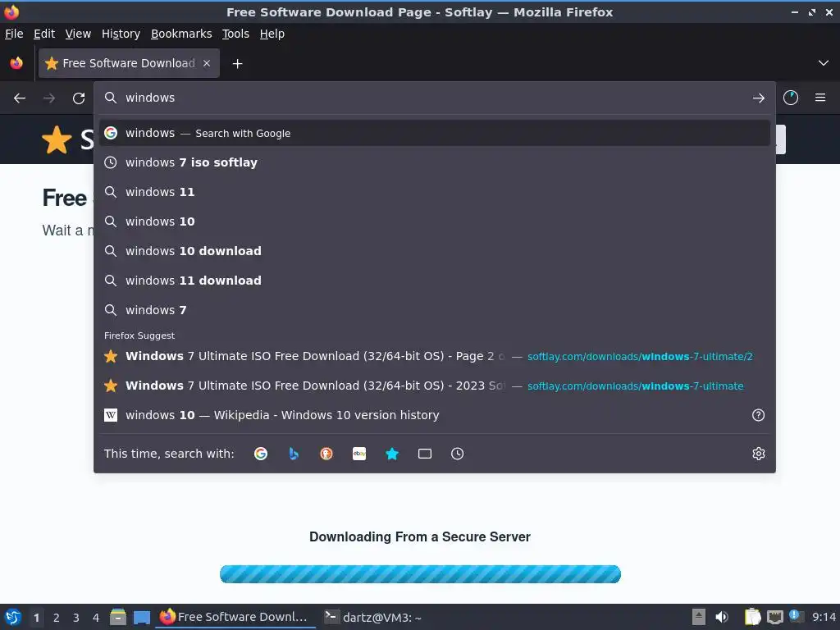Search history using the clock icon
This screenshot has height=630, width=840.
[458, 454]
